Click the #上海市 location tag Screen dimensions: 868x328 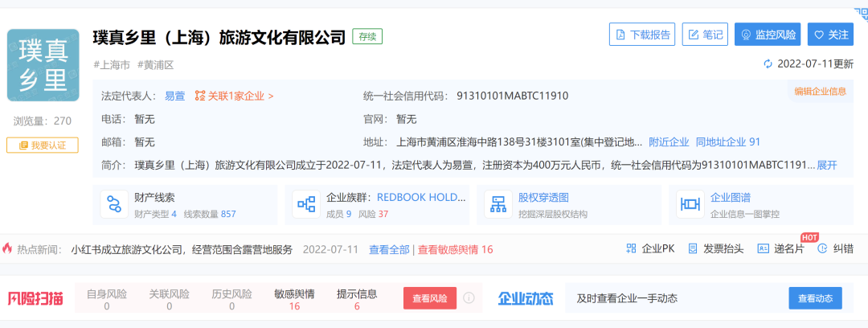(x=112, y=65)
